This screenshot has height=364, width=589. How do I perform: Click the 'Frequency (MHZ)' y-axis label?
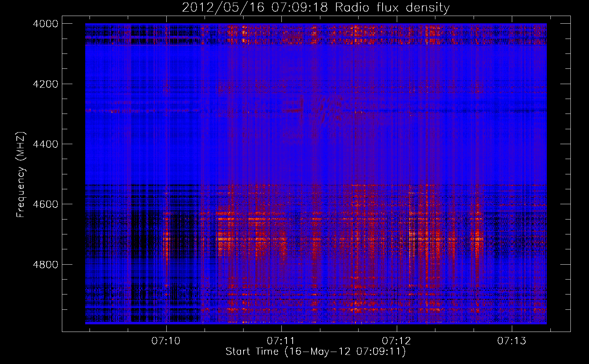coord(21,175)
